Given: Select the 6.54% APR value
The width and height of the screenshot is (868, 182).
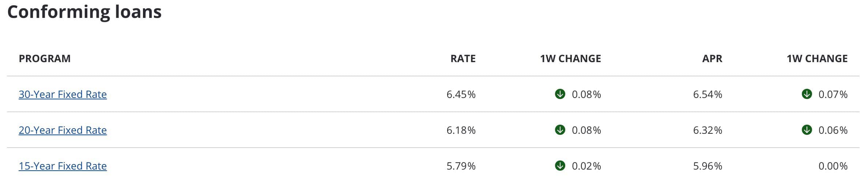Looking at the screenshot, I should pos(707,94).
